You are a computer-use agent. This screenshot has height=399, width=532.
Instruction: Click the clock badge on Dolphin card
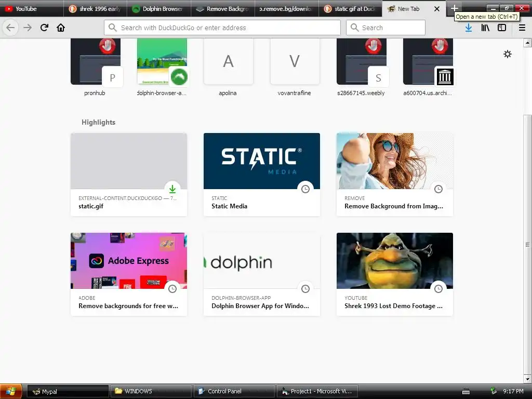[x=305, y=289]
